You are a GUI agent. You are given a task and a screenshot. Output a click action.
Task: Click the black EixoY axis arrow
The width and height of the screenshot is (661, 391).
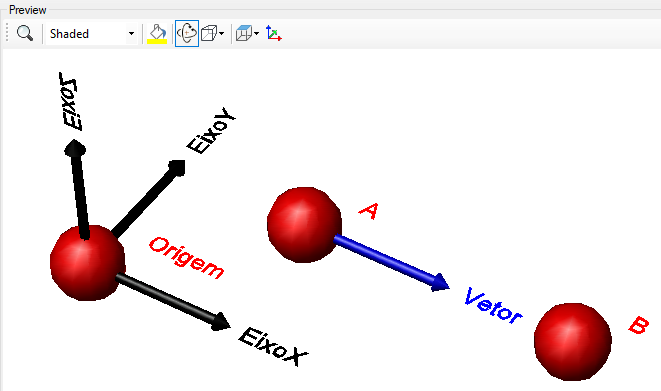coord(149,198)
